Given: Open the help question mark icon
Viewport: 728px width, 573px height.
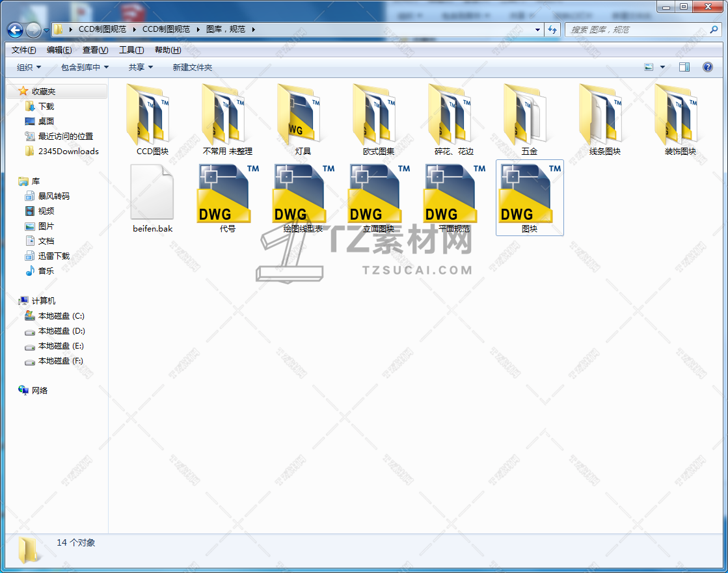Looking at the screenshot, I should coord(708,67).
